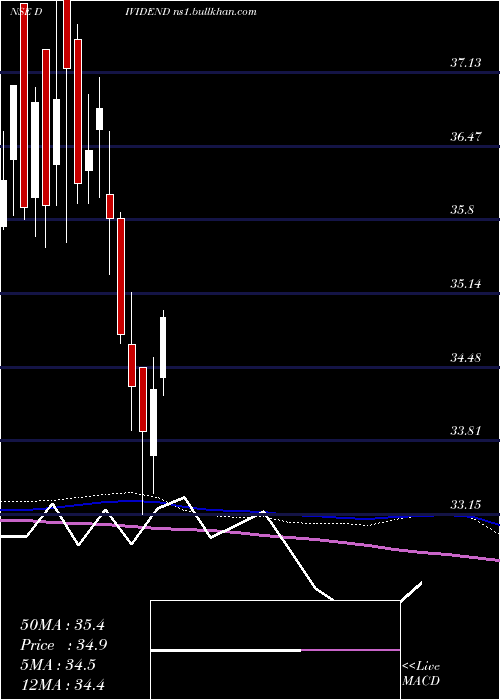Click the ns1.bullkhan.com title text
This screenshot has width=500, height=700.
217,12
